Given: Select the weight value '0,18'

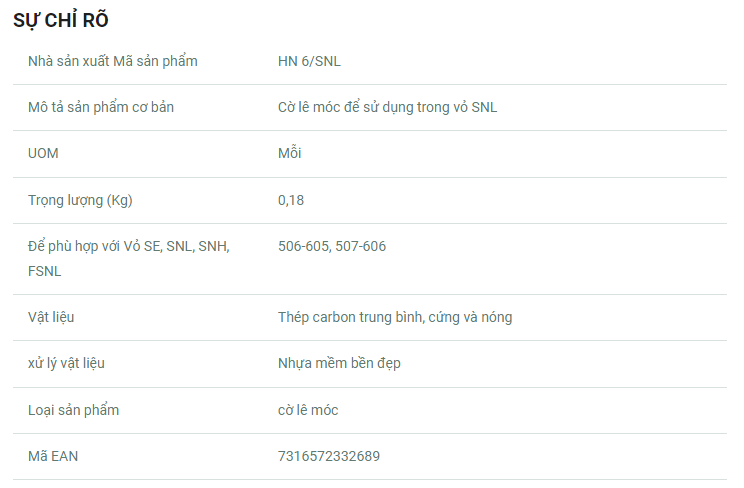Looking at the screenshot, I should coord(291,200).
